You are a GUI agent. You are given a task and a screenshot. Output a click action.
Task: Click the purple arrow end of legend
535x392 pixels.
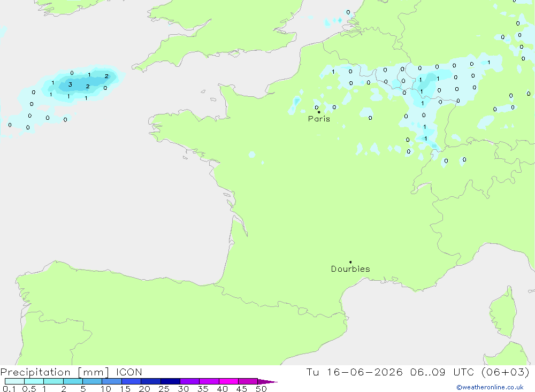coord(267,382)
